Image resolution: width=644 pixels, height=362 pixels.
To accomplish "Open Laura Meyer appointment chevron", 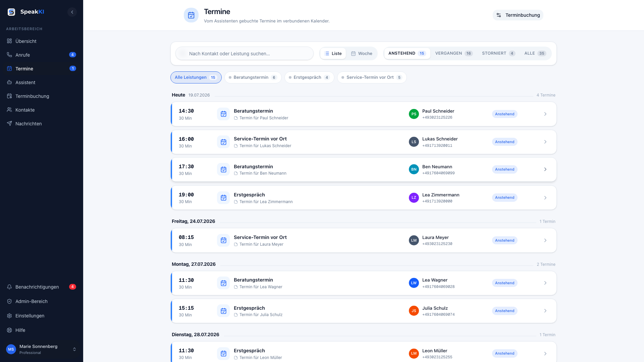I will [x=545, y=241].
